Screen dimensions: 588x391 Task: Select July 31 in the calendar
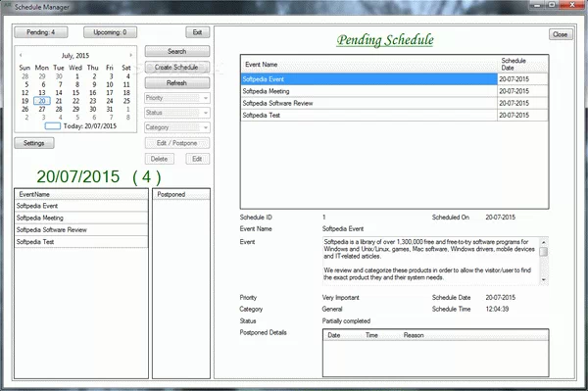[110, 109]
